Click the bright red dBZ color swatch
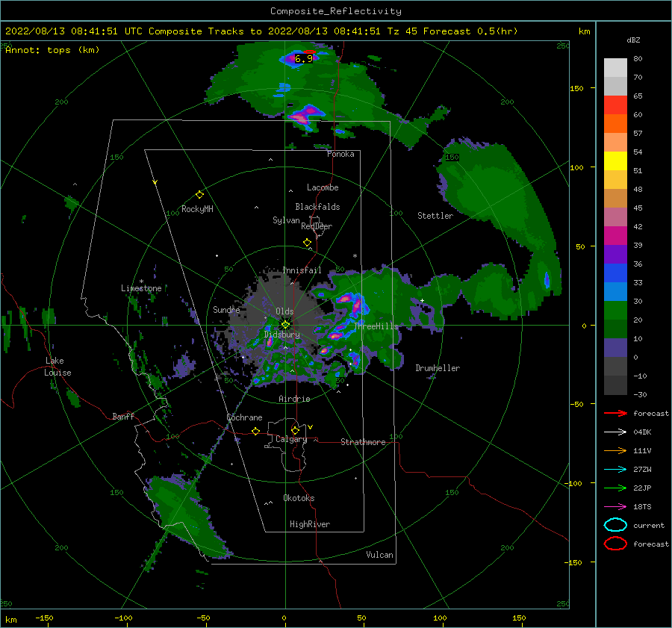Image resolution: width=672 pixels, height=628 pixels. [615, 105]
